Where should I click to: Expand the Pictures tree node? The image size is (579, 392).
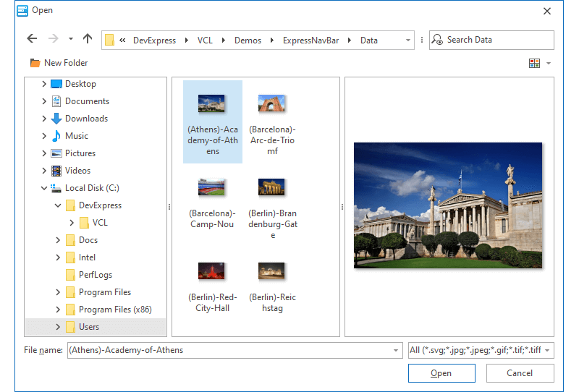44,153
